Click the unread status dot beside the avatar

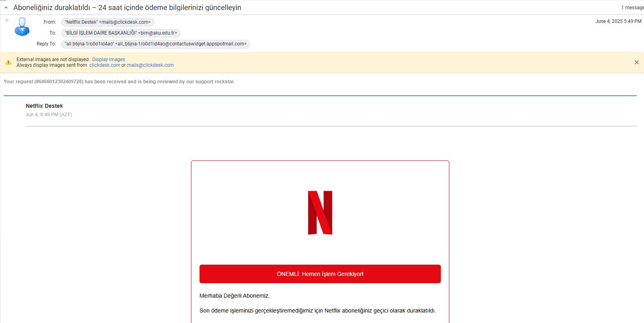pos(7,20)
